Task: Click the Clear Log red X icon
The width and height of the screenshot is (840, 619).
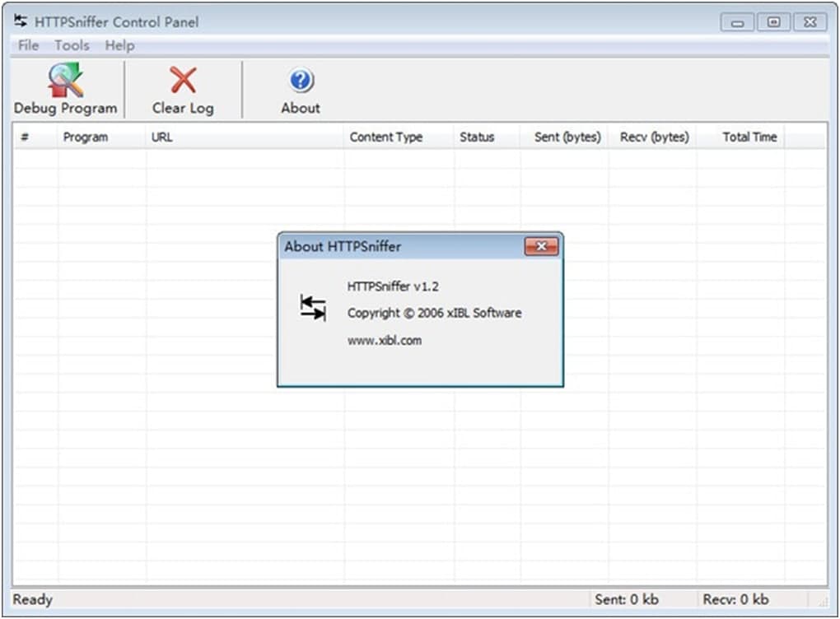Action: pos(183,80)
